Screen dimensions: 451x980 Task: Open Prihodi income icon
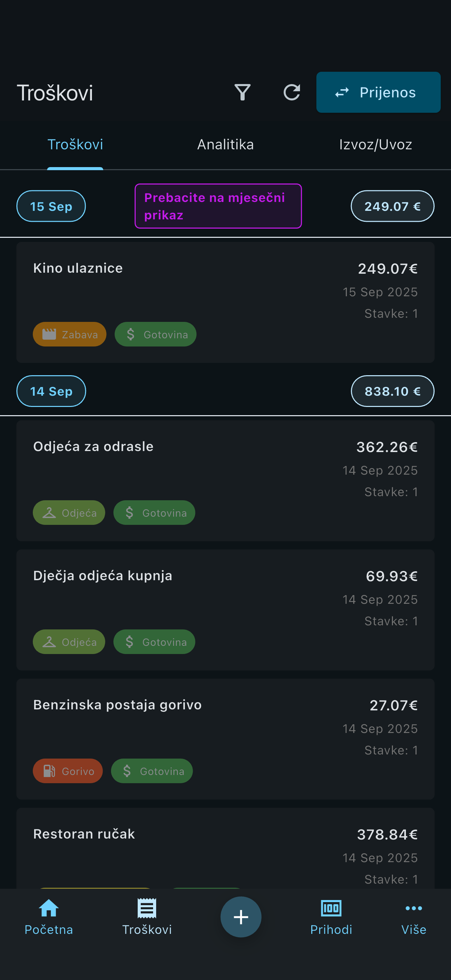(331, 908)
